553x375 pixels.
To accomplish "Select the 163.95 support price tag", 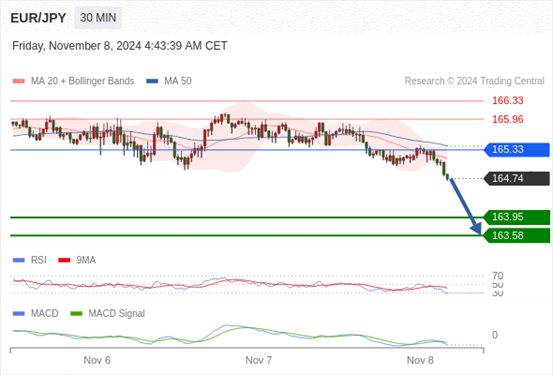I will [x=517, y=217].
